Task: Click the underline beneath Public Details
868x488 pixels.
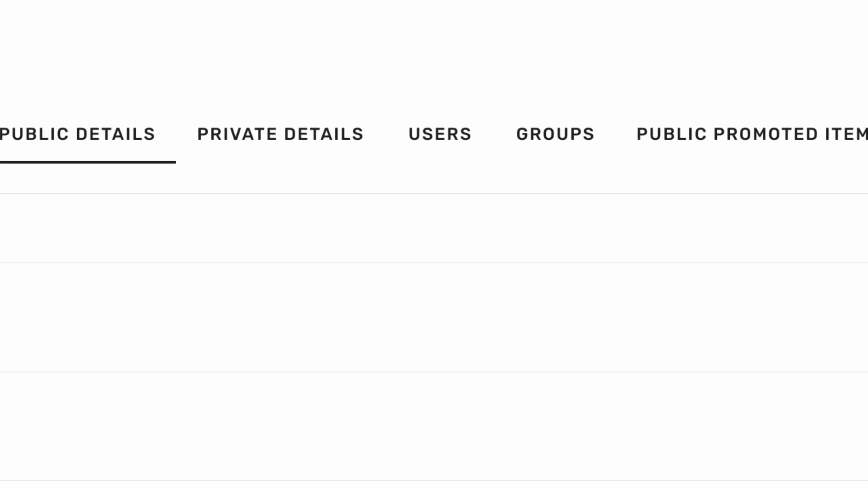Action: click(87, 162)
